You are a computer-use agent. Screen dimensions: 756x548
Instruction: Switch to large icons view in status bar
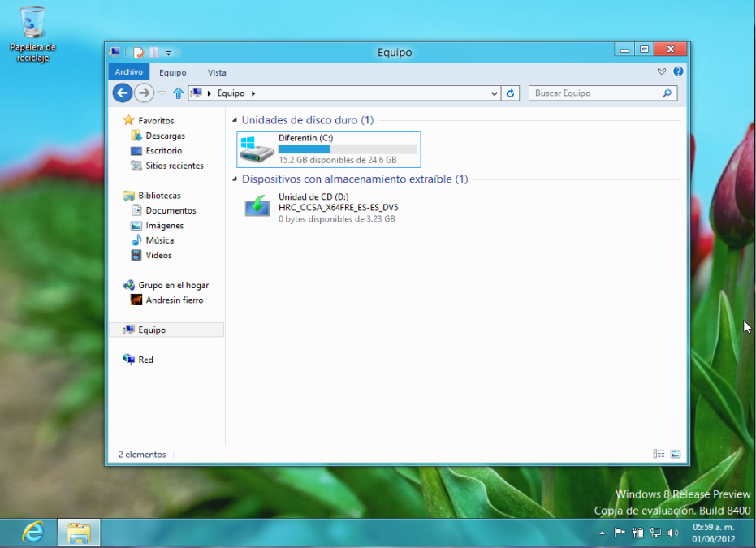[676, 454]
